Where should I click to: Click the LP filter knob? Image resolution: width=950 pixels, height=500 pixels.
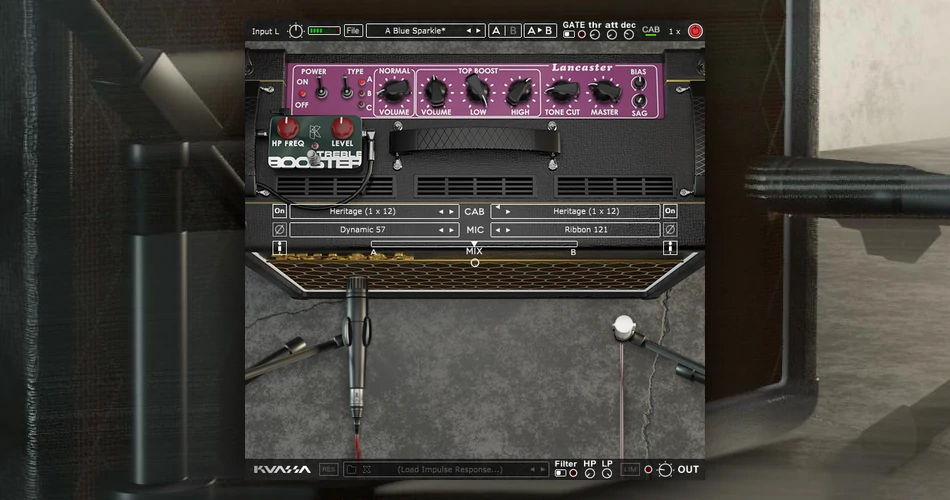coord(606,473)
